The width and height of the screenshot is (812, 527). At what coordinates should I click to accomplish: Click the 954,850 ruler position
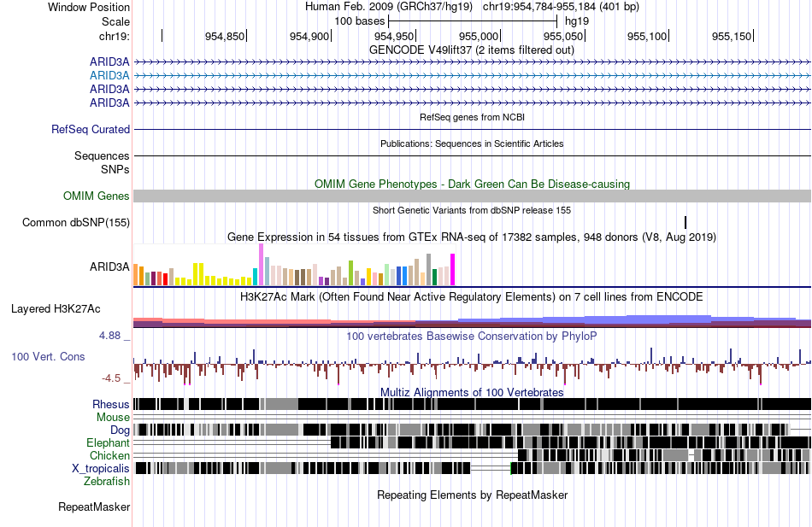224,36
